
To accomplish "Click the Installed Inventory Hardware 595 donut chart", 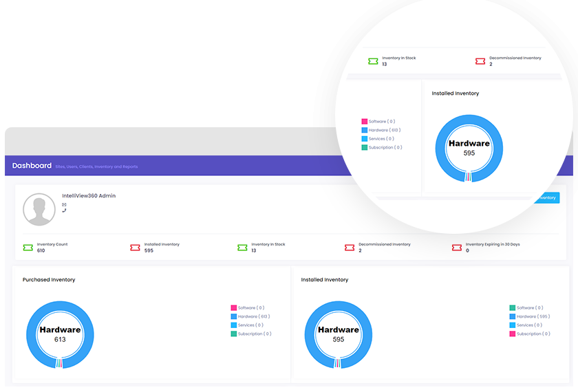I will coord(339,334).
